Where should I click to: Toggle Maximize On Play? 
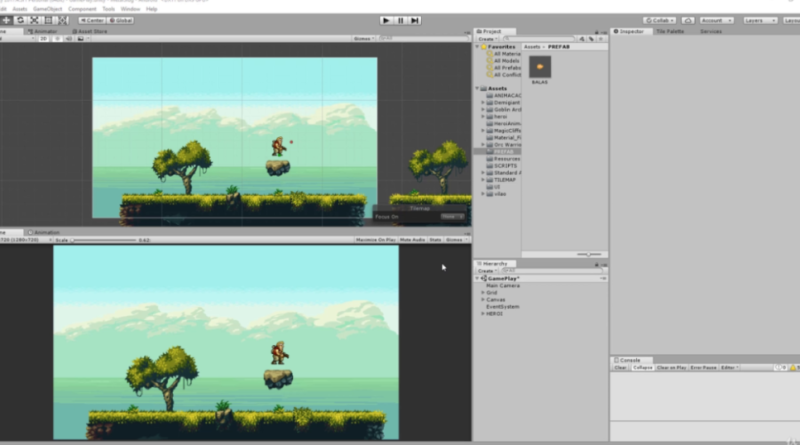(x=376, y=240)
